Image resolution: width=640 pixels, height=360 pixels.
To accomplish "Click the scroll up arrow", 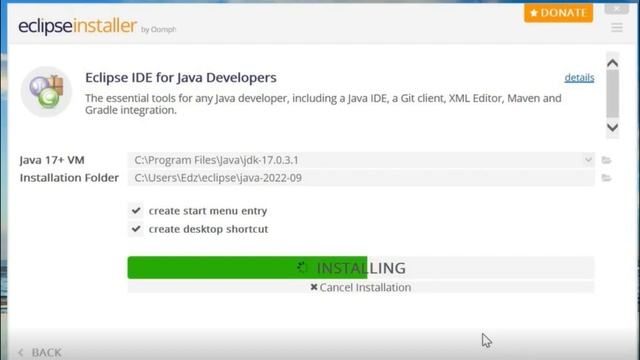I will coord(612,63).
